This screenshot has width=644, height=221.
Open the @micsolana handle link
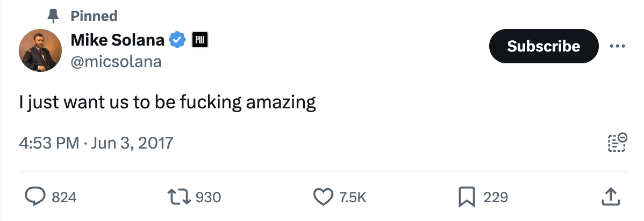coord(116,62)
